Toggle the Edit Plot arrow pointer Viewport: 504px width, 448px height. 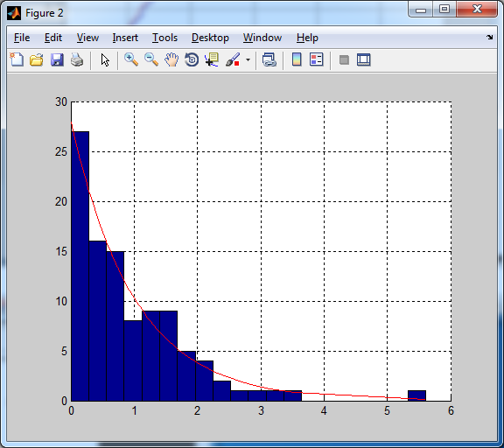pyautogui.click(x=105, y=60)
